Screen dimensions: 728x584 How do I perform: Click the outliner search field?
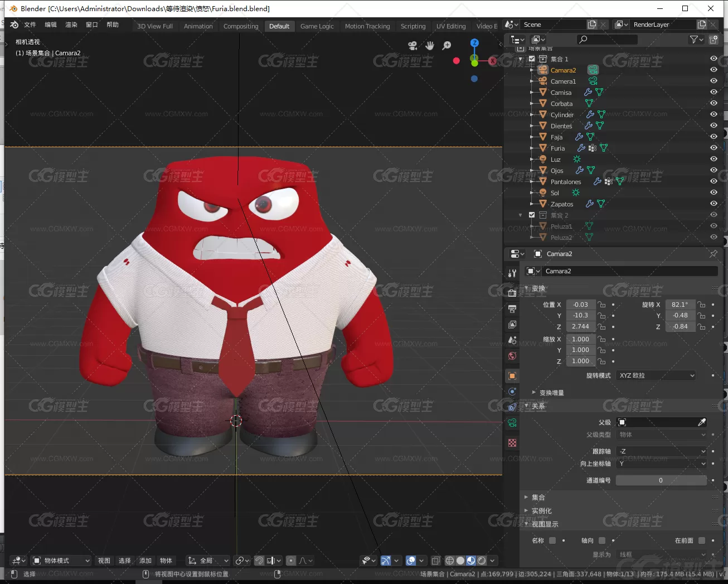[x=607, y=39]
